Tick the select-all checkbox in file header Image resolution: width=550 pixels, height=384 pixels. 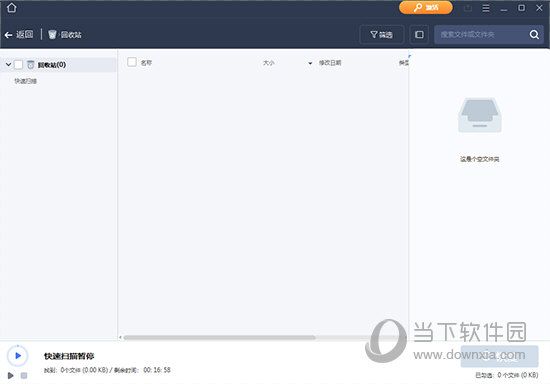tap(132, 62)
